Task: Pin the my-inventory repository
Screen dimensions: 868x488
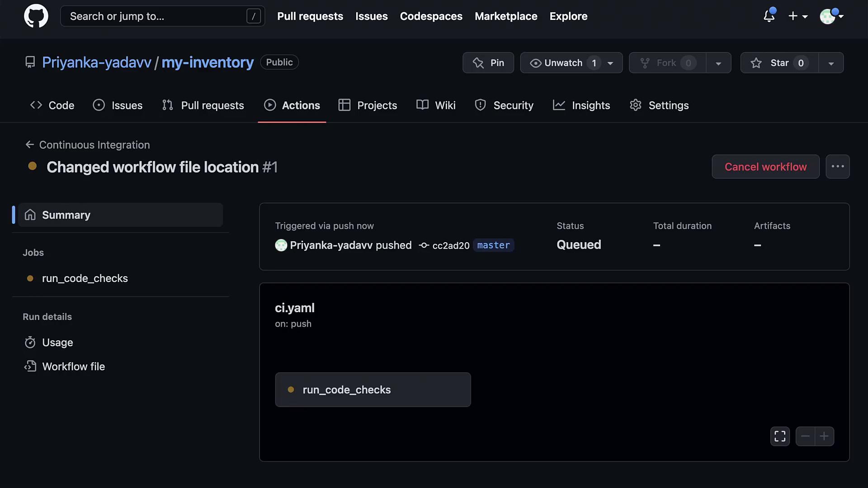Action: [x=488, y=63]
